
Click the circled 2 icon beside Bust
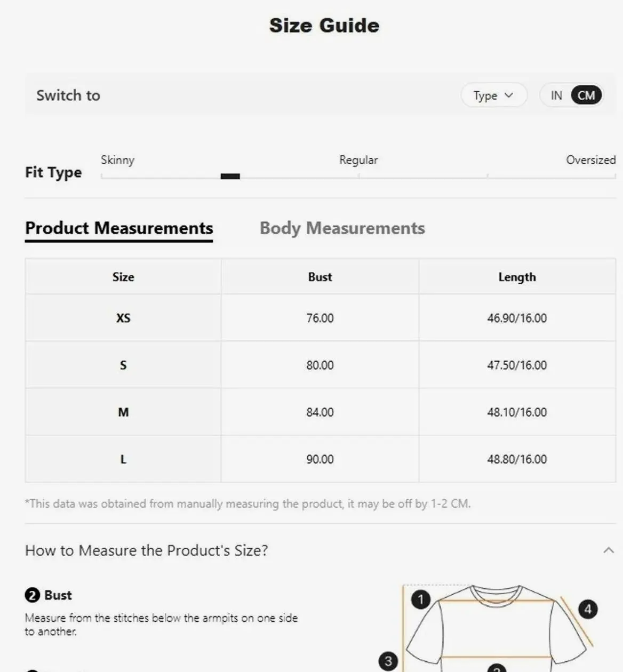[33, 595]
